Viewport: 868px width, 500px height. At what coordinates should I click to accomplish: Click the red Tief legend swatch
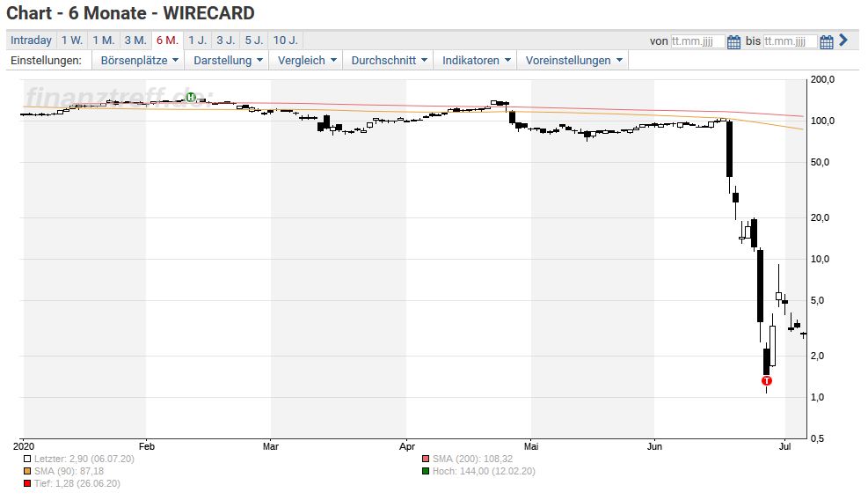(27, 483)
